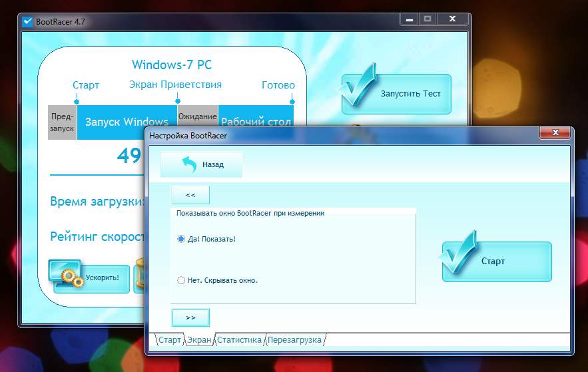This screenshot has width=588, height=372.
Task: Click the Назад button
Action: (x=201, y=164)
